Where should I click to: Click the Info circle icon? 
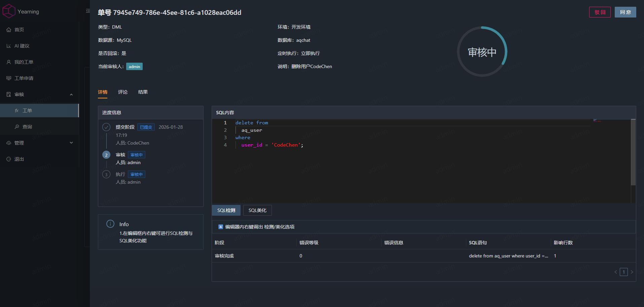tap(110, 224)
